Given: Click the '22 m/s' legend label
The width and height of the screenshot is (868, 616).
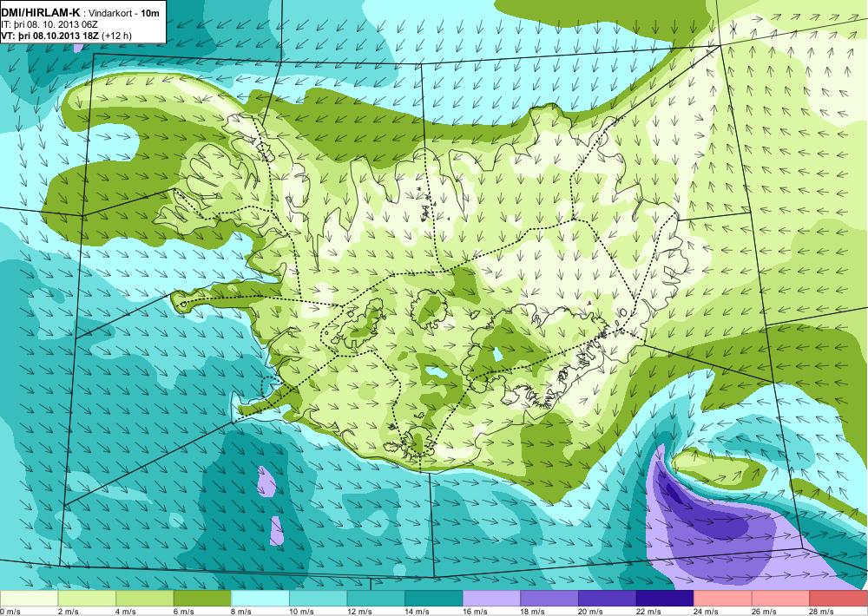Looking at the screenshot, I should 648,612.
